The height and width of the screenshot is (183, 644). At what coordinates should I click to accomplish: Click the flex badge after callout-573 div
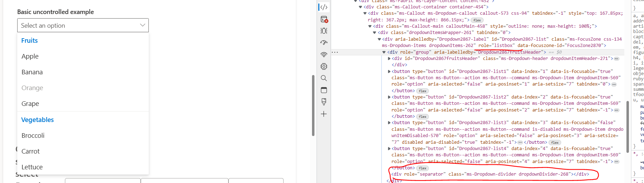(477, 20)
